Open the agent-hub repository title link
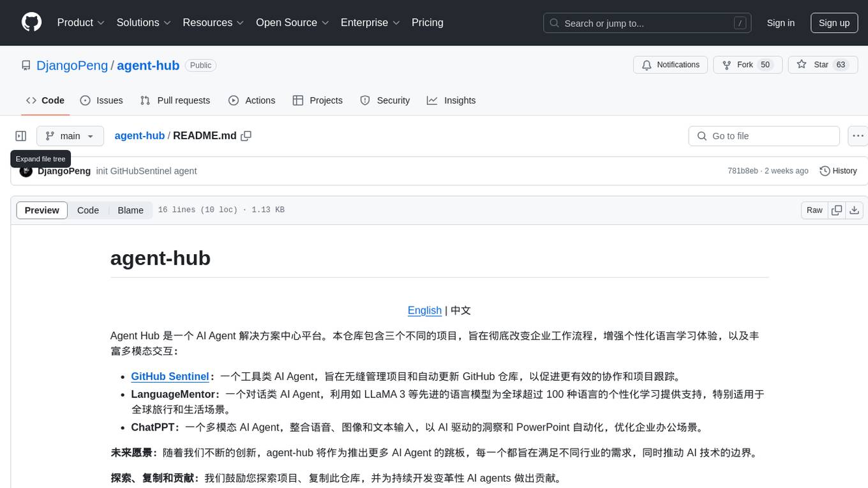Viewport: 868px width, 488px height. click(x=148, y=65)
